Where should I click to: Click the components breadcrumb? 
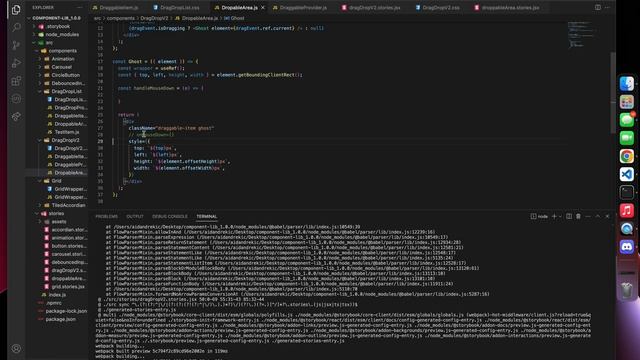[x=120, y=18]
